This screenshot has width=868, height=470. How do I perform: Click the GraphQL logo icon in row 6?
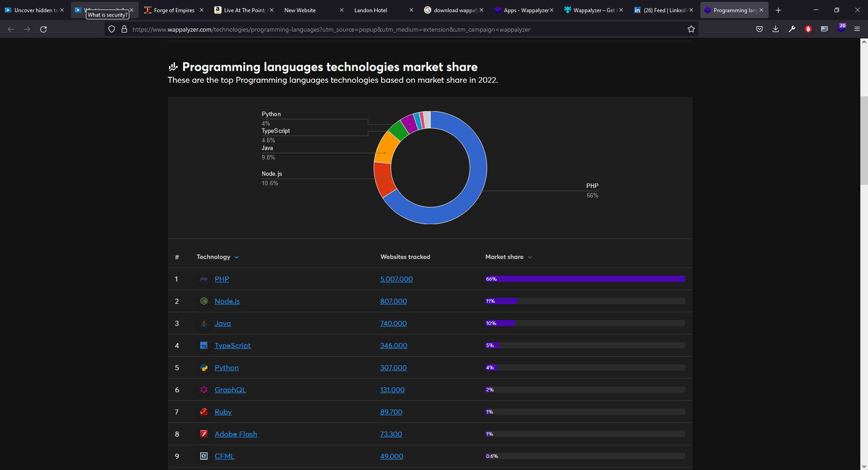[204, 390]
